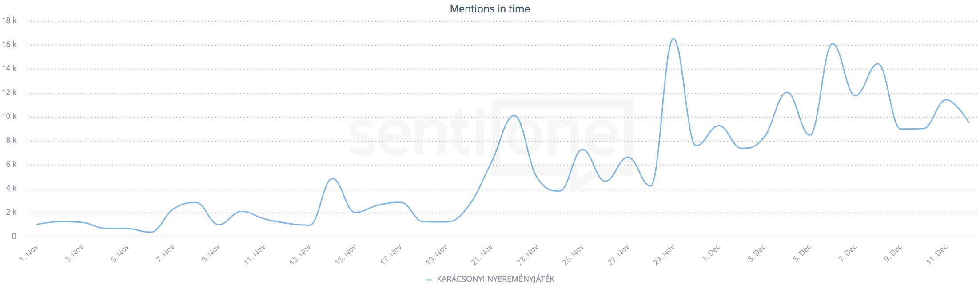Select the '29. Nov' x-axis label

click(664, 255)
